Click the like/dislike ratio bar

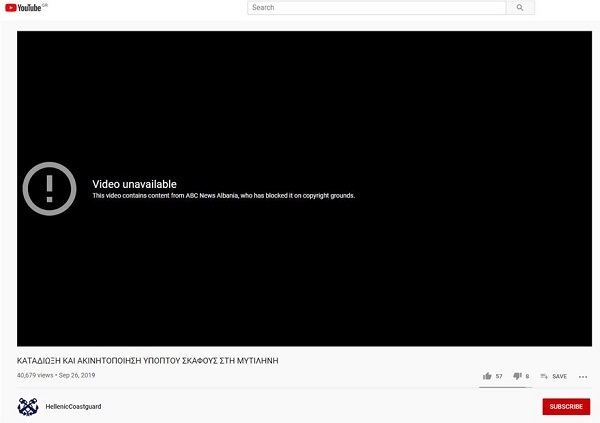[x=504, y=387]
